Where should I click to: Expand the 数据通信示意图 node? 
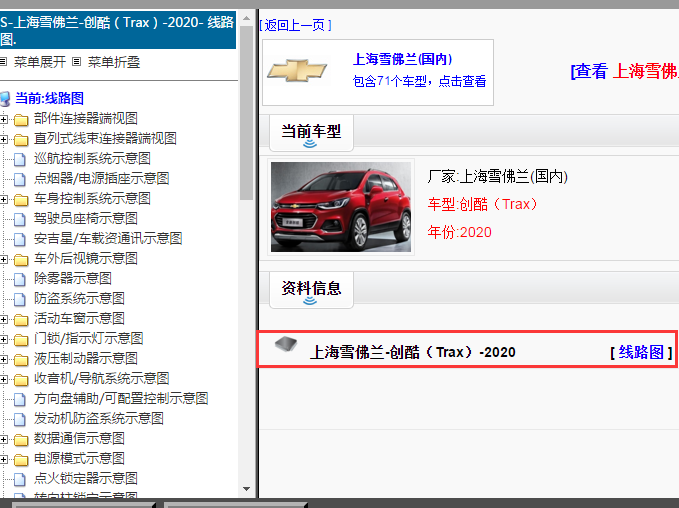pos(3,439)
